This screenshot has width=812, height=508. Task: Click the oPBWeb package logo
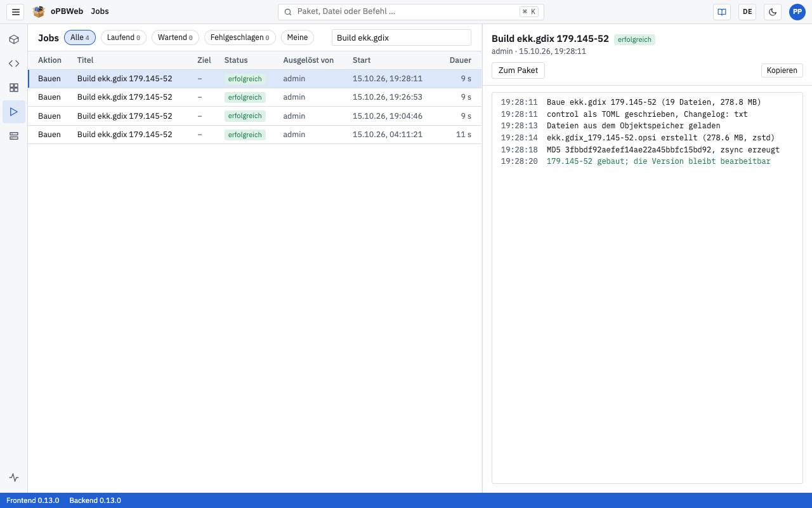pyautogui.click(x=39, y=11)
